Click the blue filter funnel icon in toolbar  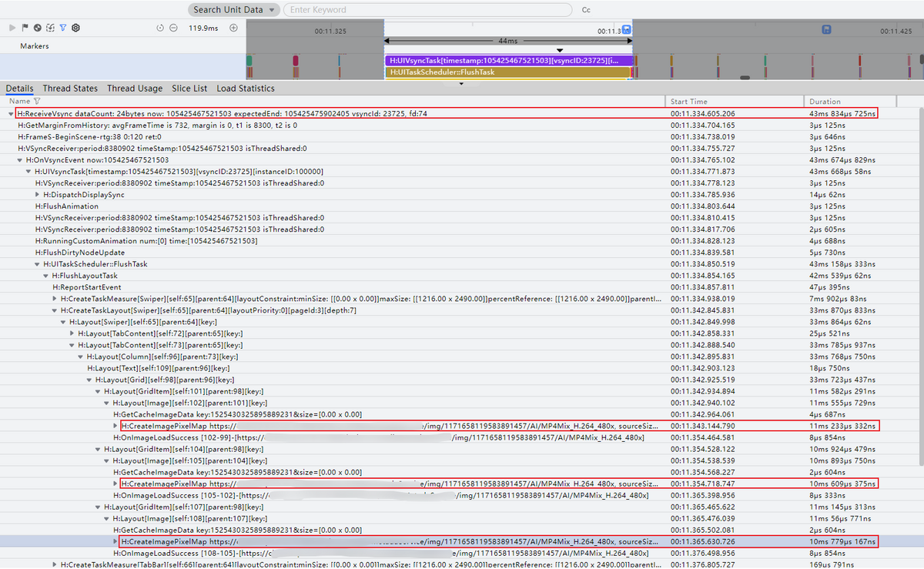62,28
